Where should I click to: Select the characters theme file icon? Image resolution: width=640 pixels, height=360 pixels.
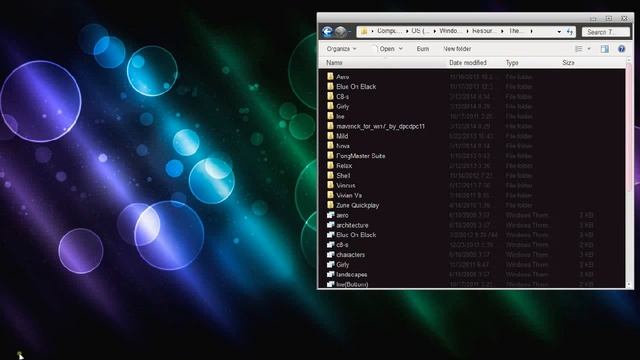331,255
